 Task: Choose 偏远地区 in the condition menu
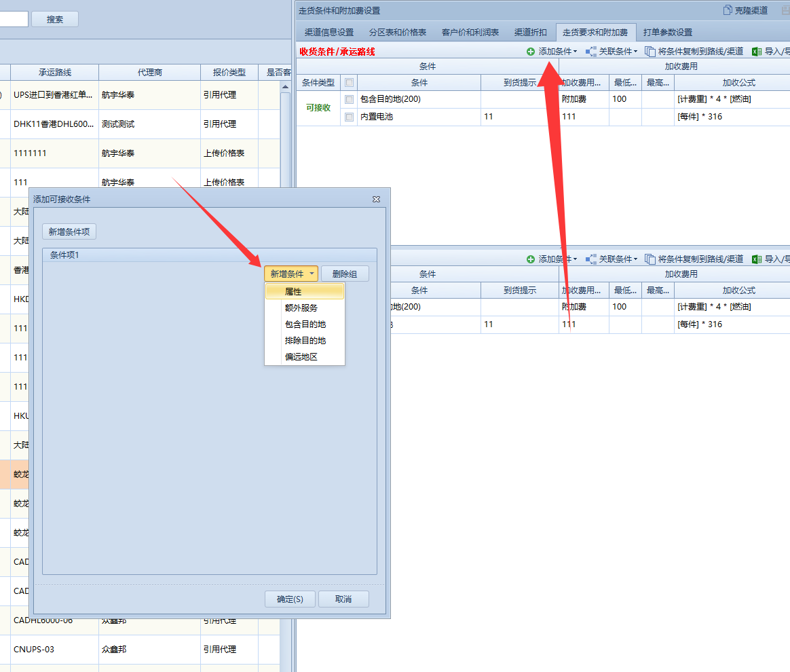coord(301,357)
